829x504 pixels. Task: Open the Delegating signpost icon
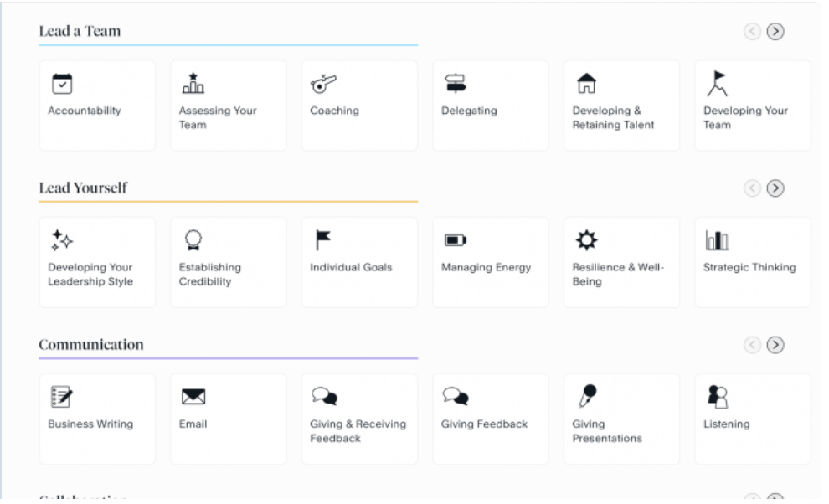point(455,83)
